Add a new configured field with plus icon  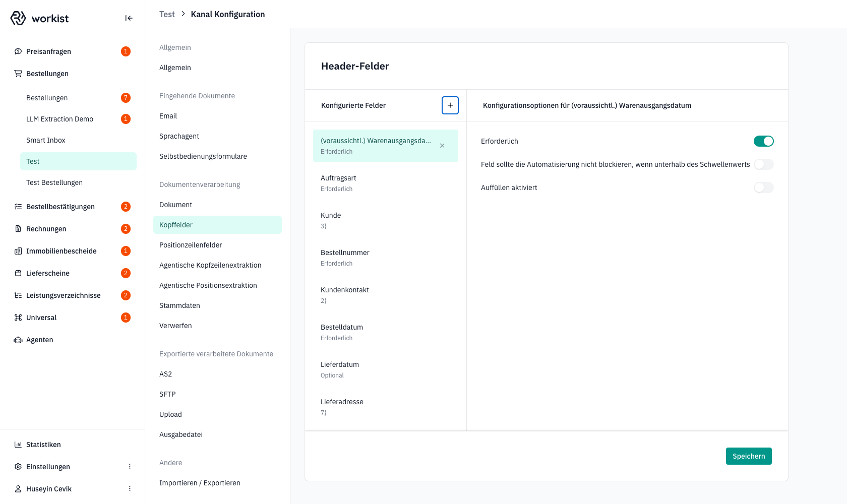[450, 105]
